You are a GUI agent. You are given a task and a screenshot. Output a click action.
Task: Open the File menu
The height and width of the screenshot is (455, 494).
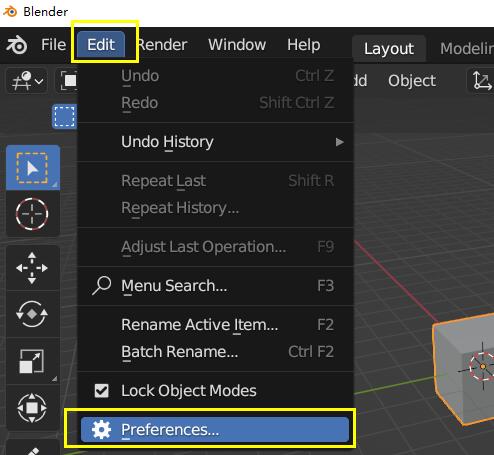(x=53, y=45)
